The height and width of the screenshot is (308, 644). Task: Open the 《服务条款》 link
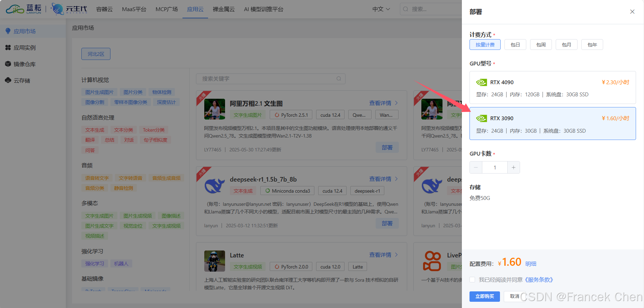[x=539, y=280]
